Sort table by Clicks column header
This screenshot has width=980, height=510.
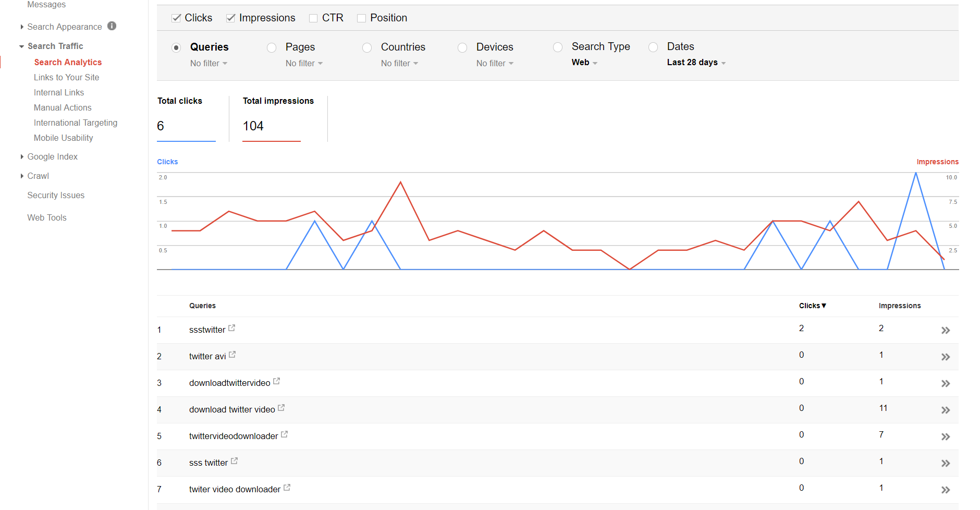tap(812, 306)
